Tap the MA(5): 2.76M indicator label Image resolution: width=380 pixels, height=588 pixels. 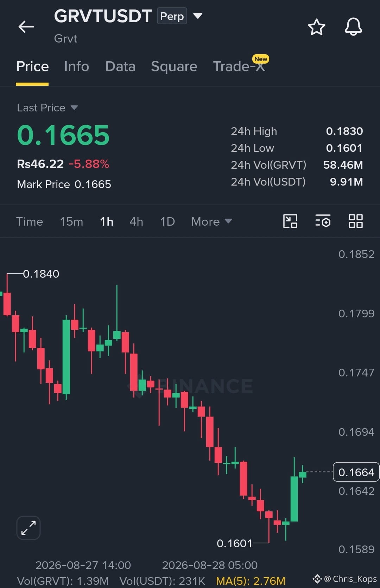(x=251, y=581)
